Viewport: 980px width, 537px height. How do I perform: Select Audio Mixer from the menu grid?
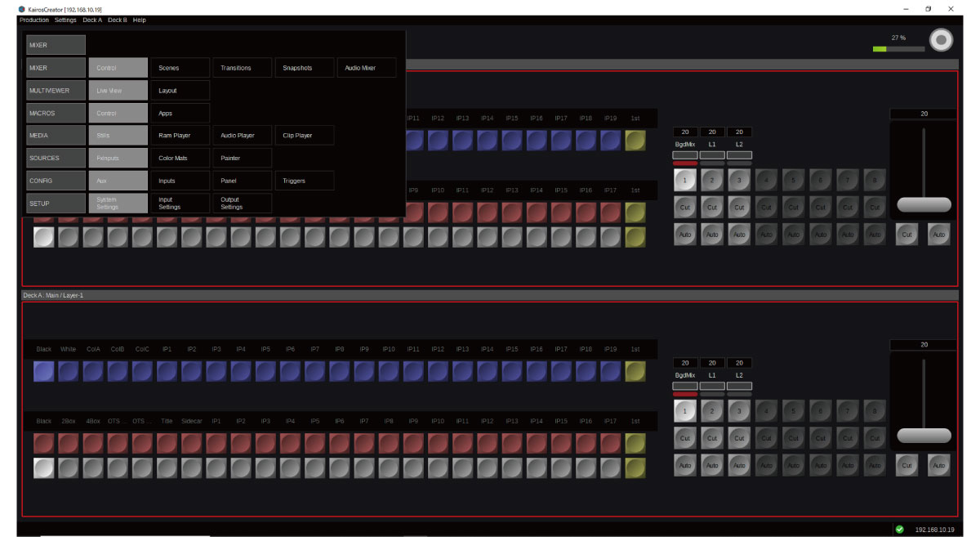click(366, 68)
